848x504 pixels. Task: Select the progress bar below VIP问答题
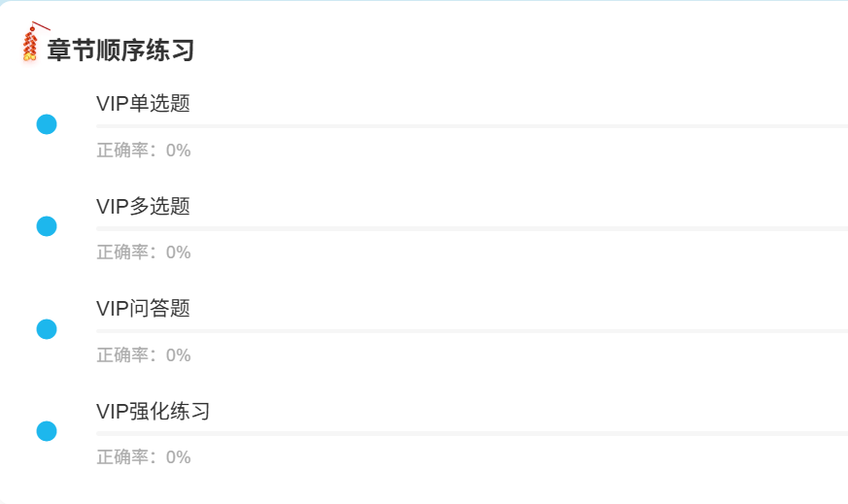[x=472, y=331]
